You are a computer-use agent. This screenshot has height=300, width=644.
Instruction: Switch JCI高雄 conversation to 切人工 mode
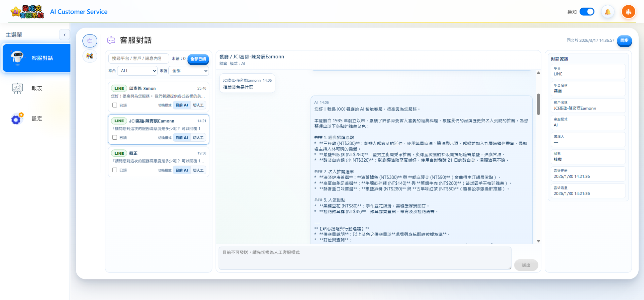point(198,137)
